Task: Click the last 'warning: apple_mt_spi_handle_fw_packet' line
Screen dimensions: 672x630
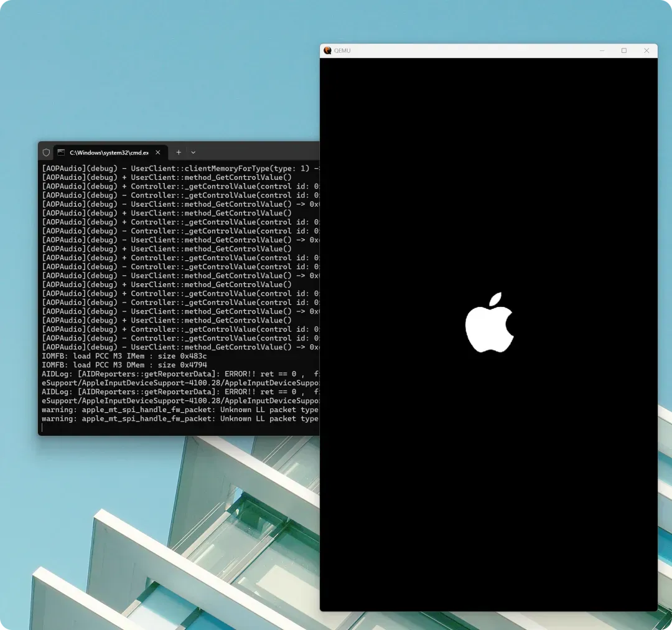Action: (x=180, y=418)
